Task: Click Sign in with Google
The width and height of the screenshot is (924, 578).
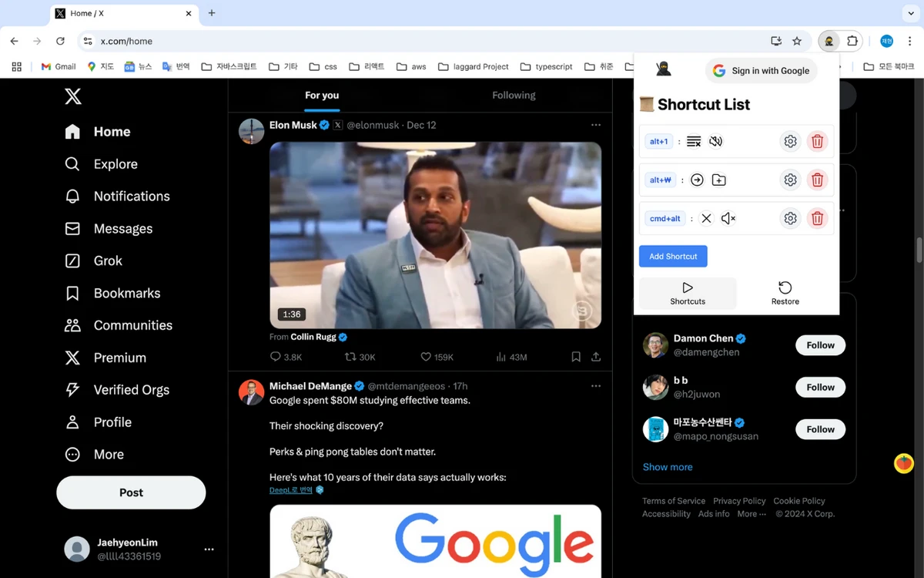Action: click(x=762, y=71)
